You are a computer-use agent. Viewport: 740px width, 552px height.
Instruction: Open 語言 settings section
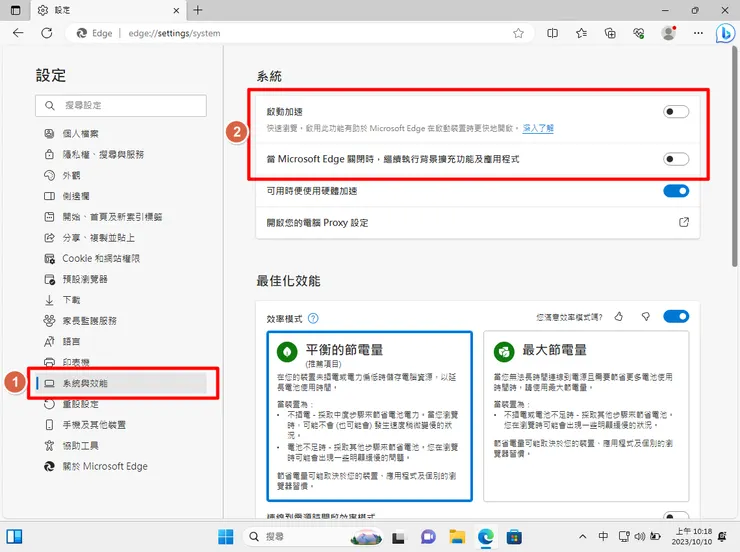coord(71,342)
